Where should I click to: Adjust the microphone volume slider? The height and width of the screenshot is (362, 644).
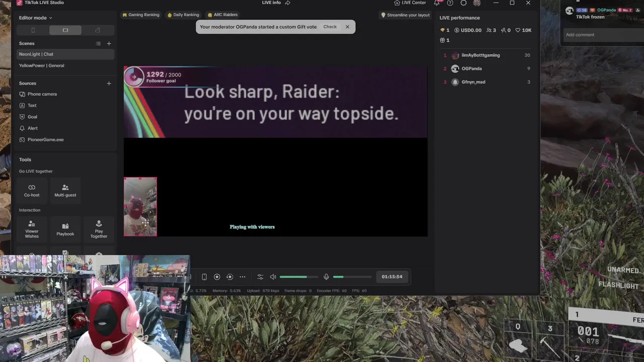[352, 277]
